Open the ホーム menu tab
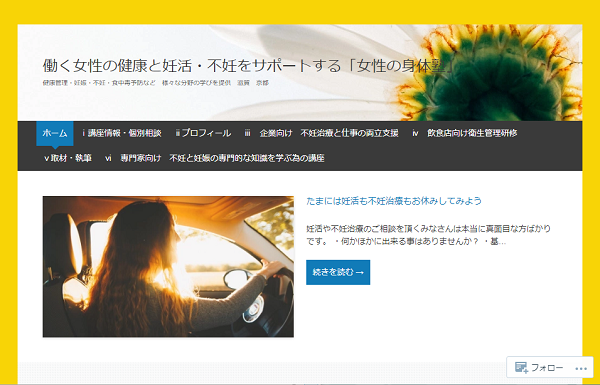Image resolution: width=600 pixels, height=385 pixels. (55, 133)
